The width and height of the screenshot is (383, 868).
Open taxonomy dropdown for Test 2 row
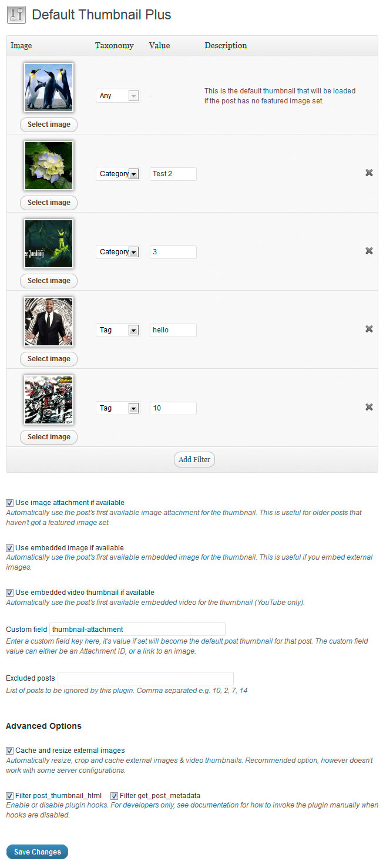point(117,174)
